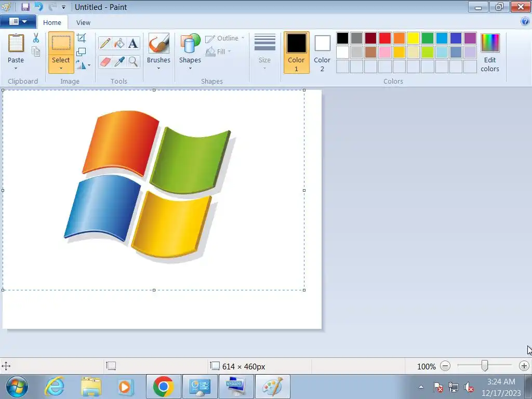Activate the Color 2 button
The height and width of the screenshot is (399, 532).
pos(322,52)
